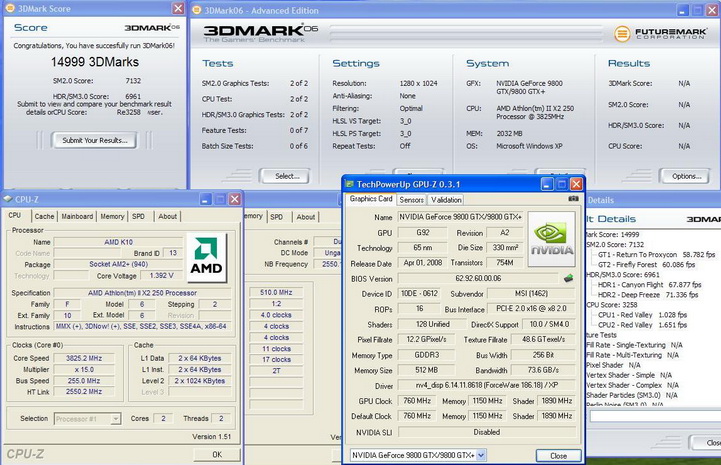The height and width of the screenshot is (465, 721).
Task: Click the Submit Your Results button
Action: click(95, 140)
